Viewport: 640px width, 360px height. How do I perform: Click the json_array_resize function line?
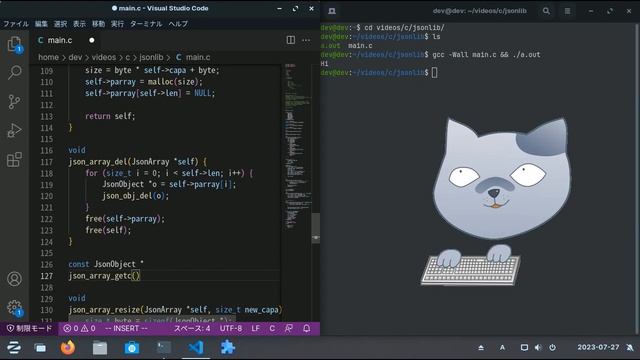tap(176, 310)
